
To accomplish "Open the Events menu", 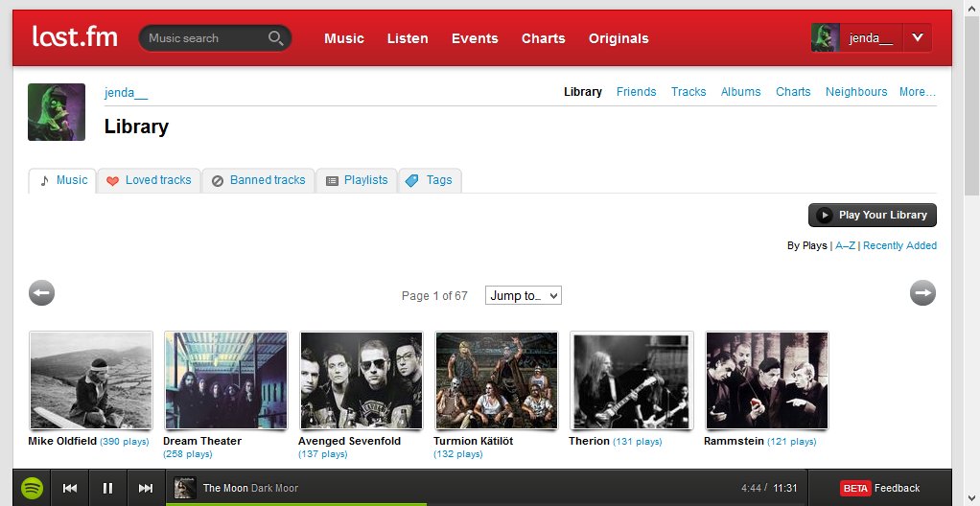I will tap(475, 38).
